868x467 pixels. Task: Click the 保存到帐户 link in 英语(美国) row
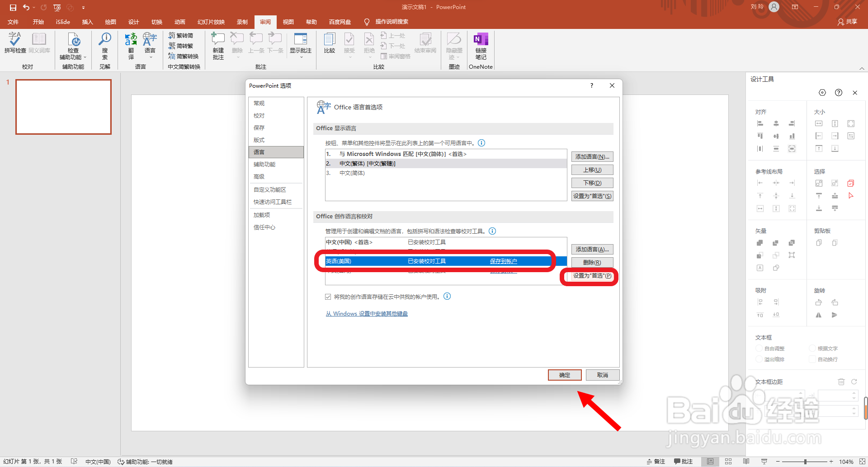coord(503,261)
